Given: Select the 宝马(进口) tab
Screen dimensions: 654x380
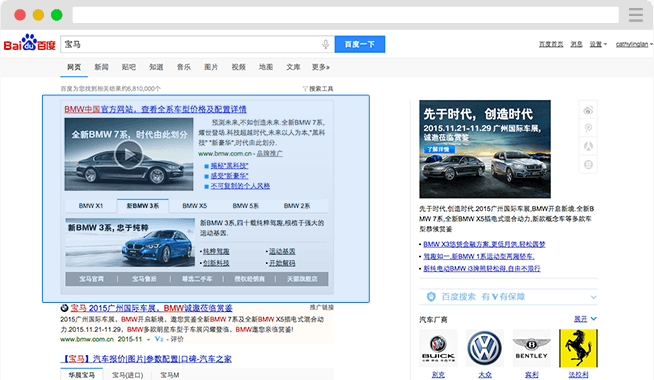Looking at the screenshot, I should tap(128, 375).
